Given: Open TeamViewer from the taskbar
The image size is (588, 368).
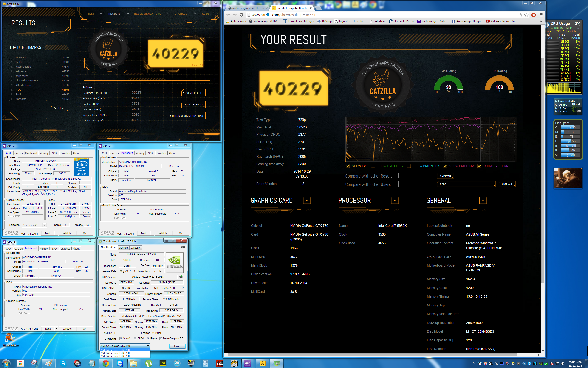Looking at the screenshot, I should coord(120,363).
